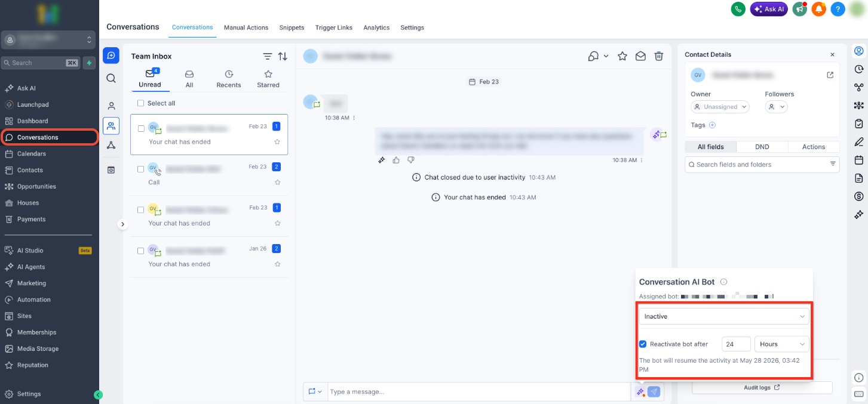Click the blue help question mark icon
This screenshot has width=868, height=404.
pyautogui.click(x=838, y=9)
